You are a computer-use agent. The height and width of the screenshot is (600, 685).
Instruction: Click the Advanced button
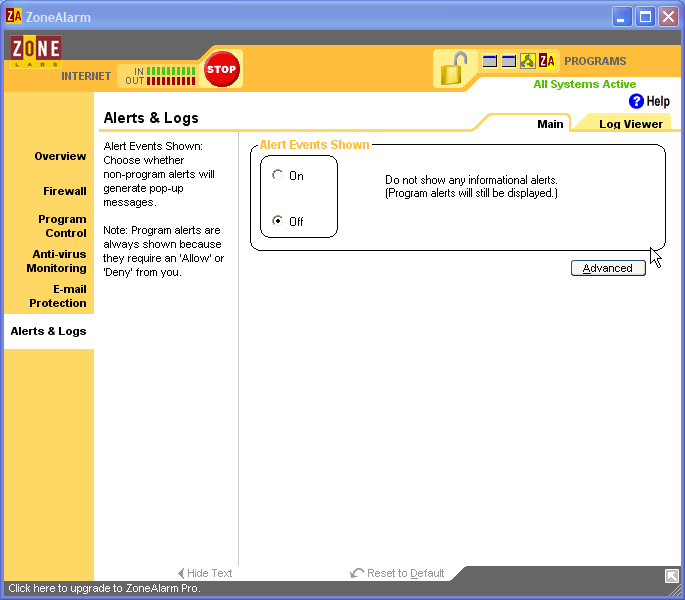coord(608,268)
